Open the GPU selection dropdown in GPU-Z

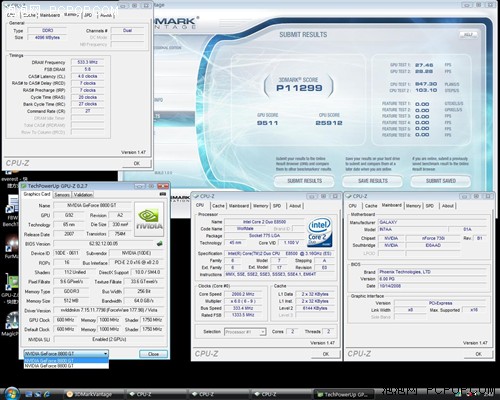pos(66,354)
